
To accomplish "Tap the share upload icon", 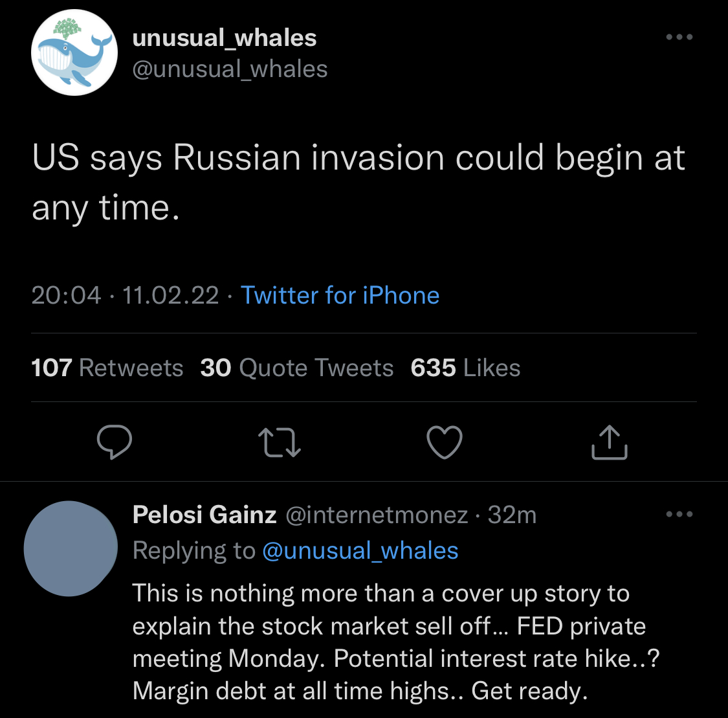I will coord(610,443).
